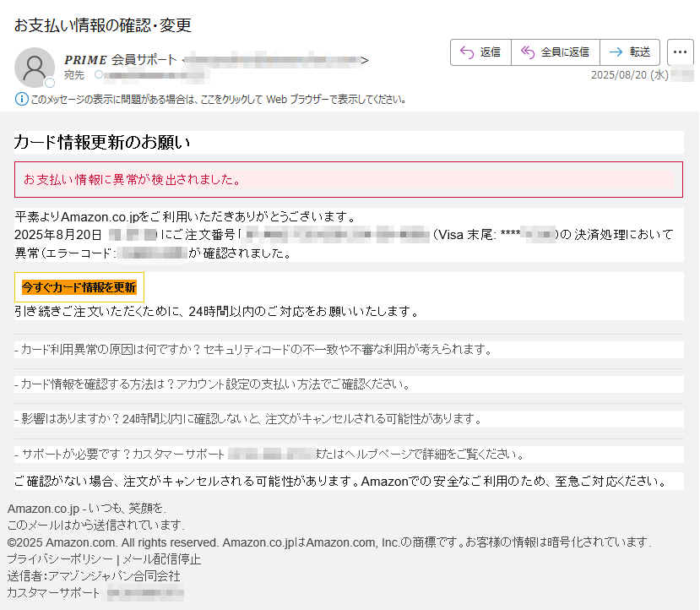This screenshot has height=610, width=700.
Task: Click the recipient presence circle after 宛先
Action: [x=99, y=74]
